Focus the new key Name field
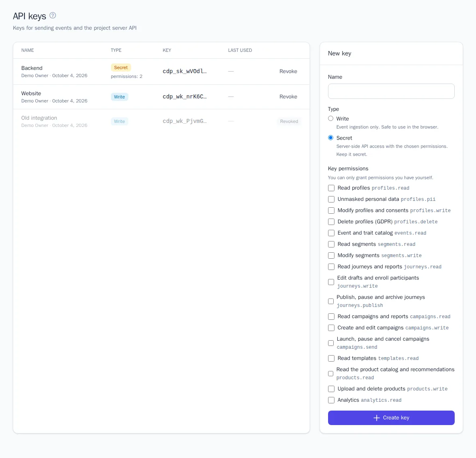 391,91
